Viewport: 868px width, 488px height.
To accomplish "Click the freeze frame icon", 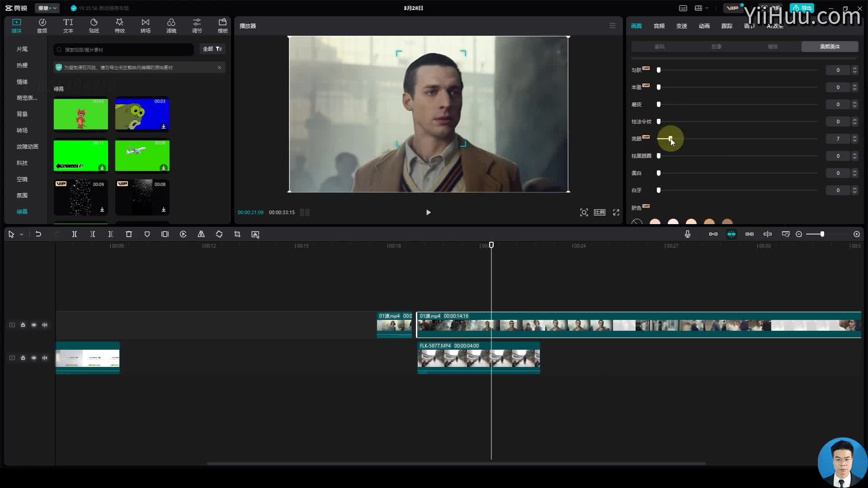I will pos(165,234).
